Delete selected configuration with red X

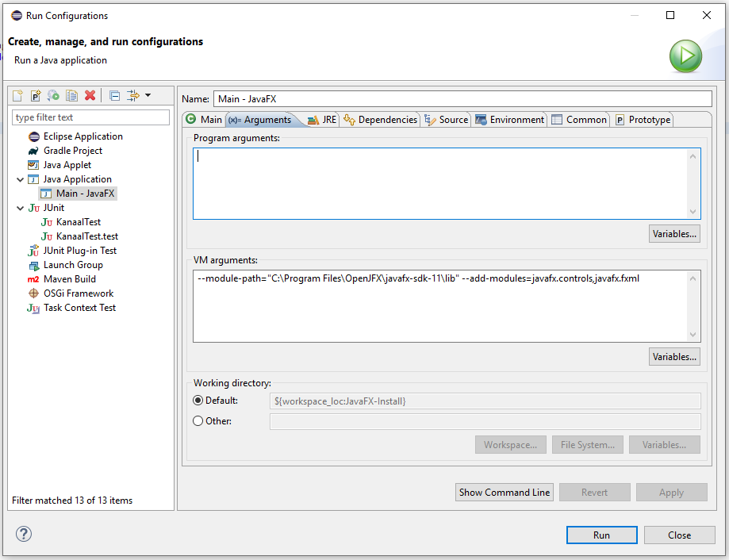tap(90, 95)
